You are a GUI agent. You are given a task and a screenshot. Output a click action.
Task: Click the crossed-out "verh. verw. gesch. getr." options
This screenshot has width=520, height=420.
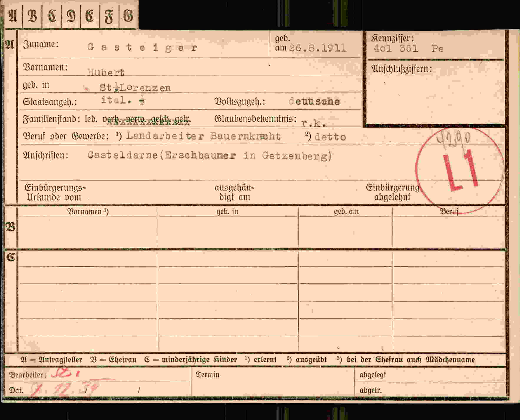pos(147,120)
